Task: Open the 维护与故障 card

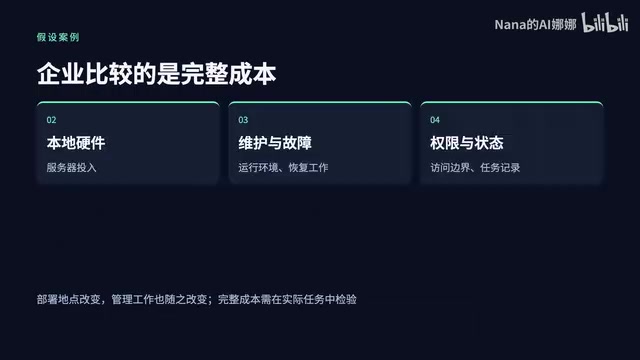Action: [320, 143]
